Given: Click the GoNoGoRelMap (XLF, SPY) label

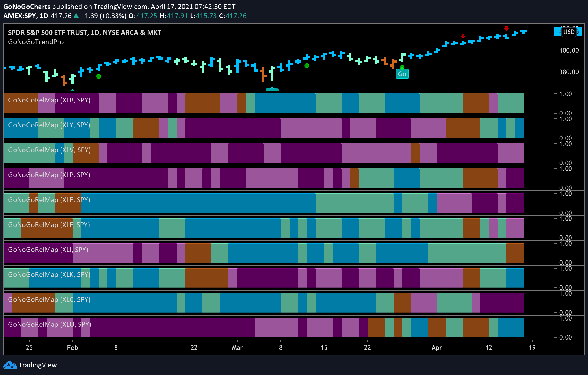Looking at the screenshot, I should pos(49,225).
